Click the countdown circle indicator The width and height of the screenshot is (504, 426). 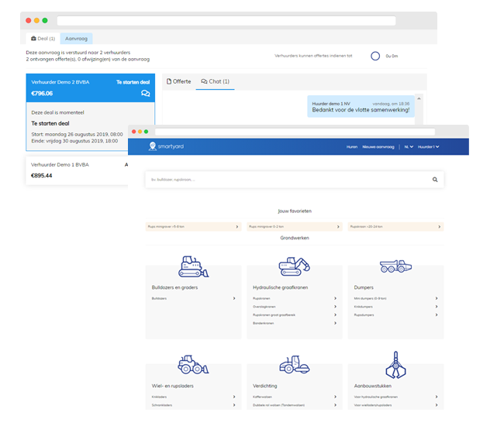coord(375,57)
